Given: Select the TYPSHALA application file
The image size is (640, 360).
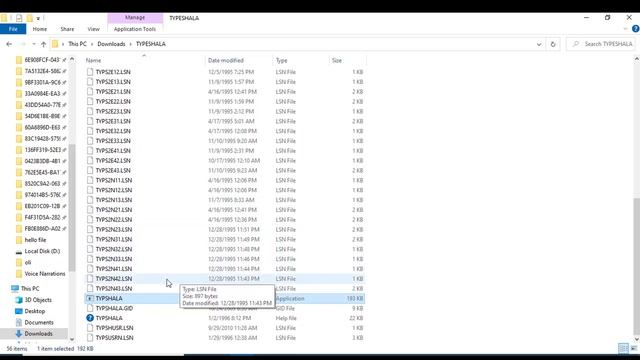Looking at the screenshot, I should 224,298.
